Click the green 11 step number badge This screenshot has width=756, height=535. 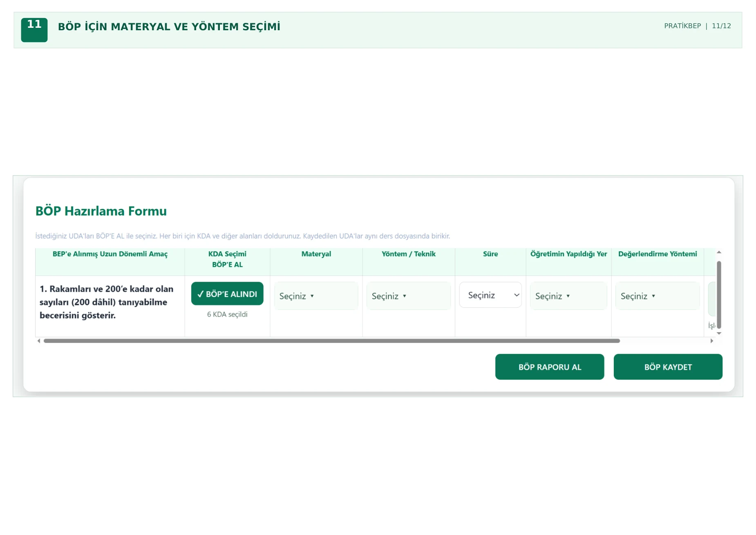(34, 30)
